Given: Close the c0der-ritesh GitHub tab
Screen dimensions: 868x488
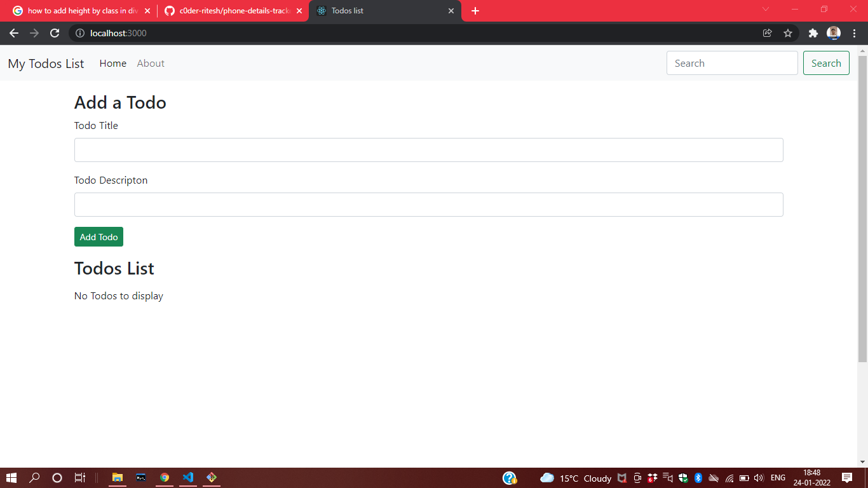Looking at the screenshot, I should coord(299,11).
